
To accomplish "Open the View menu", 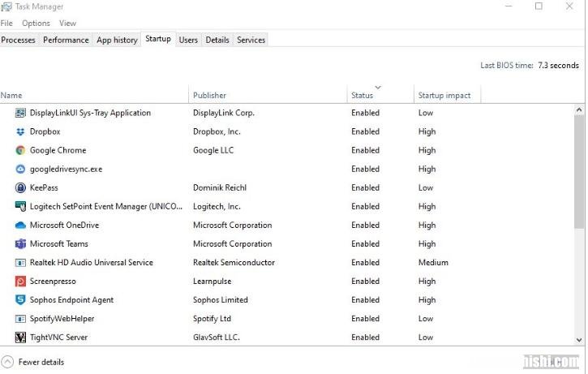I will [67, 24].
